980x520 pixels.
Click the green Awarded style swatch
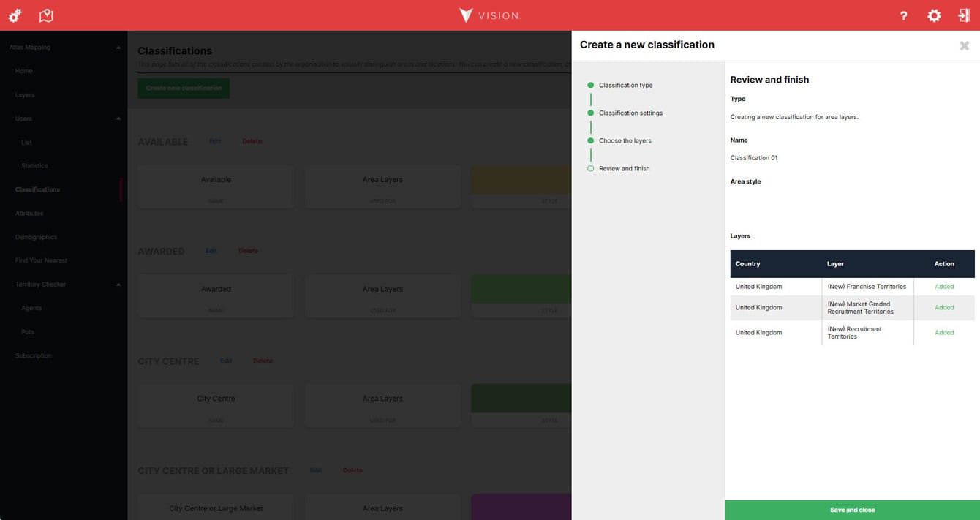(521, 289)
